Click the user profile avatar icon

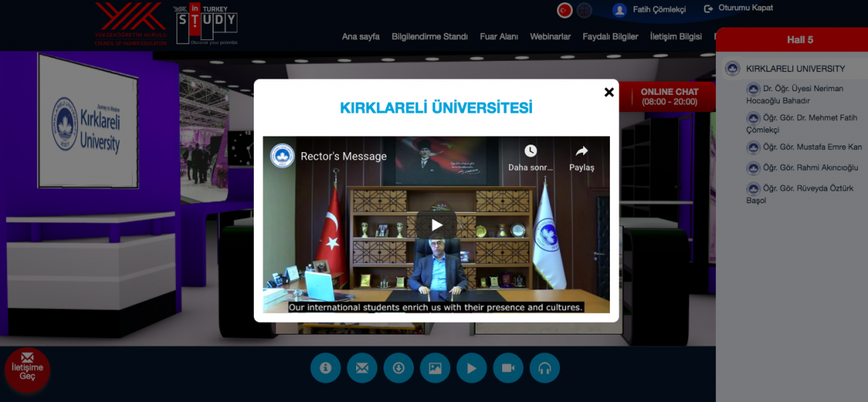pyautogui.click(x=619, y=10)
